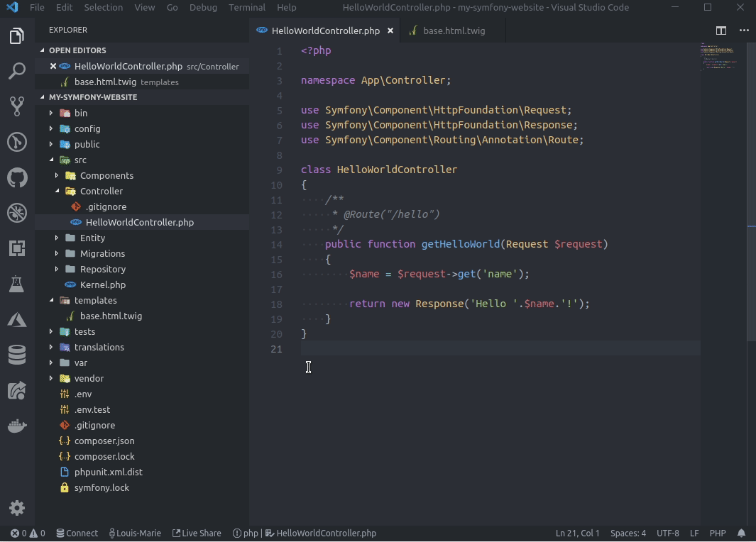Open phpunit.xml.dist from the explorer
756x542 pixels.
coord(142,472)
